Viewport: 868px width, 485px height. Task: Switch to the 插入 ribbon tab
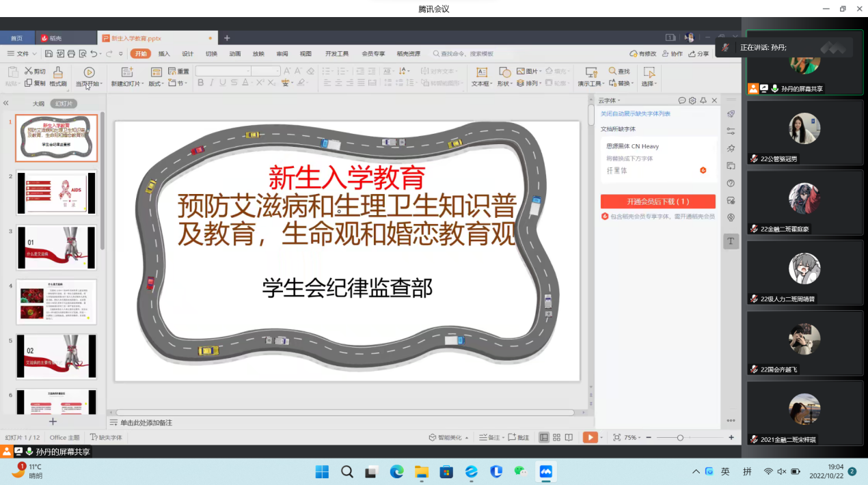pyautogui.click(x=164, y=53)
